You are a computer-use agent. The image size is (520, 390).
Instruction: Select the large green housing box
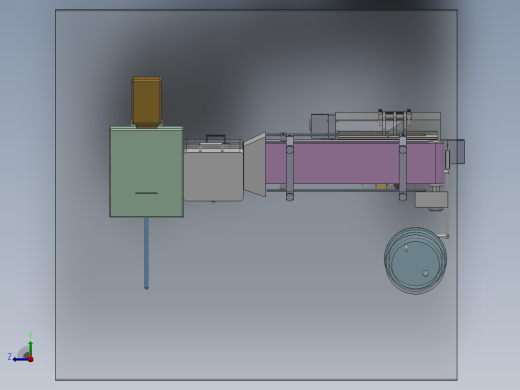click(x=147, y=172)
